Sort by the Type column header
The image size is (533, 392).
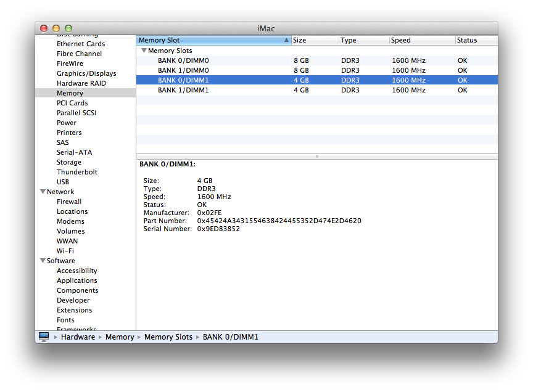pos(364,40)
